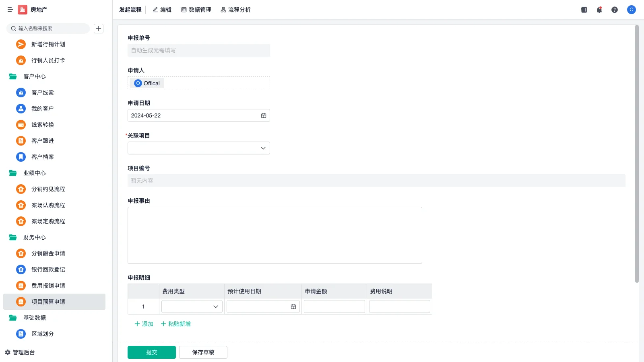Collapse the 基础数据 folder
Screen dimensions: 644x362
(x=13, y=318)
